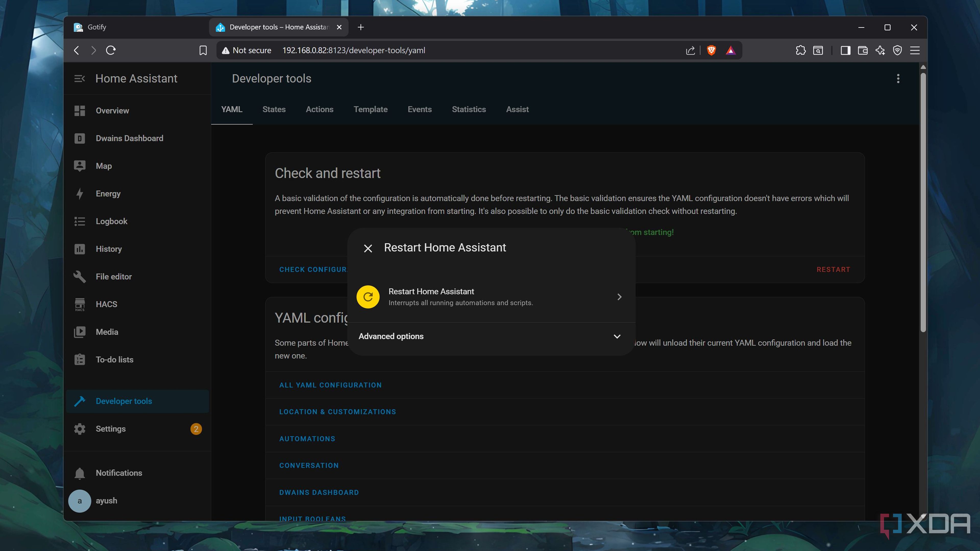The image size is (980, 551).
Task: Reload ALL YAML CONFIGURATION
Action: point(330,385)
